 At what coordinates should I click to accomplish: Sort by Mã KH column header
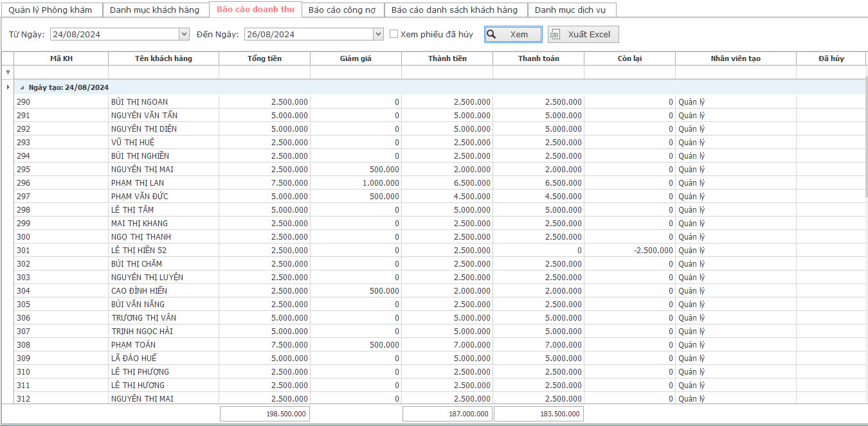(x=61, y=58)
